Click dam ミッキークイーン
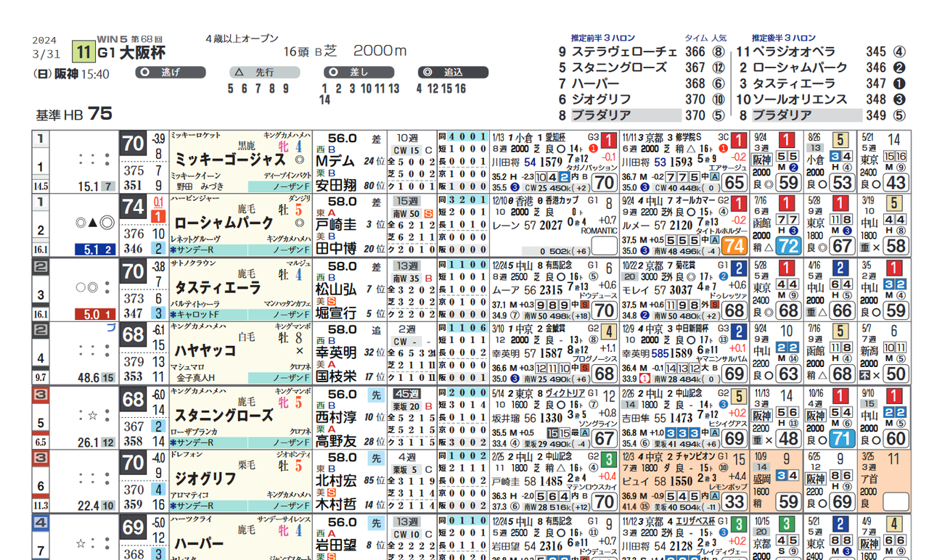929x560 pixels. point(195,176)
